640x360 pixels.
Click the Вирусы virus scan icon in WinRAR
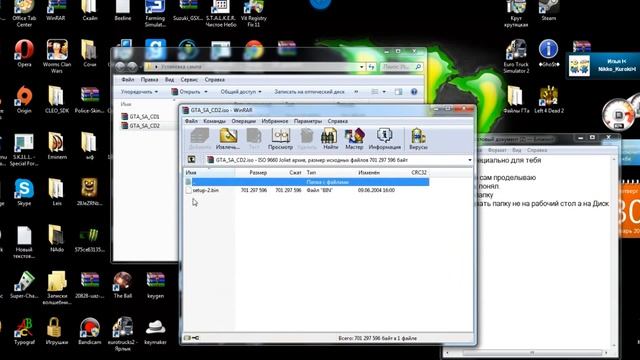418,139
